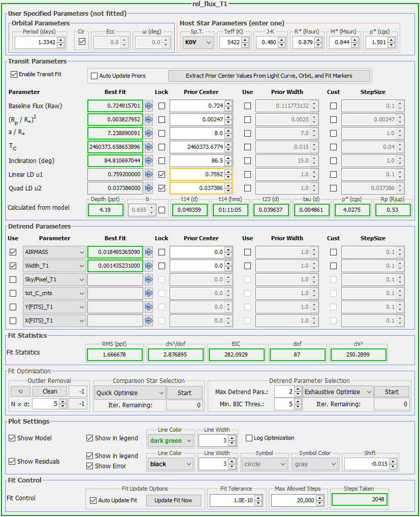Image resolution: width=420 pixels, height=517 pixels.
Task: Uncheck the Show Error option
Action: (89, 466)
